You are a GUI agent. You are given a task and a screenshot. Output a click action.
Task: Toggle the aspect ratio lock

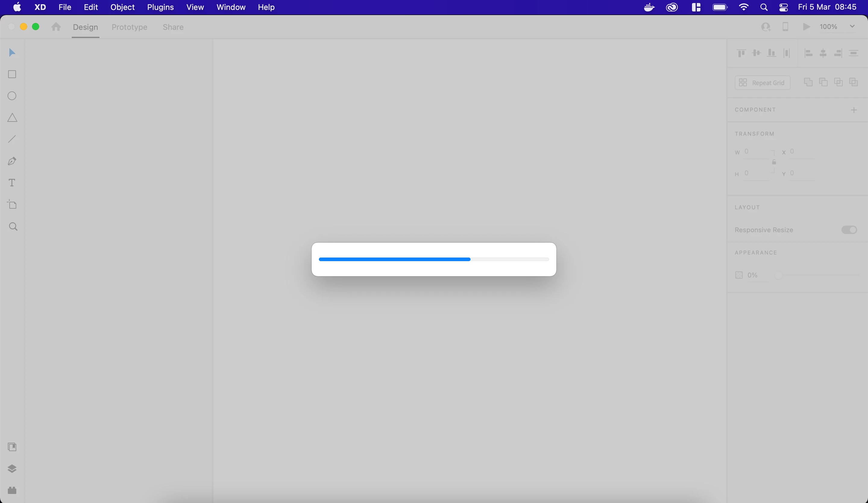[774, 162]
